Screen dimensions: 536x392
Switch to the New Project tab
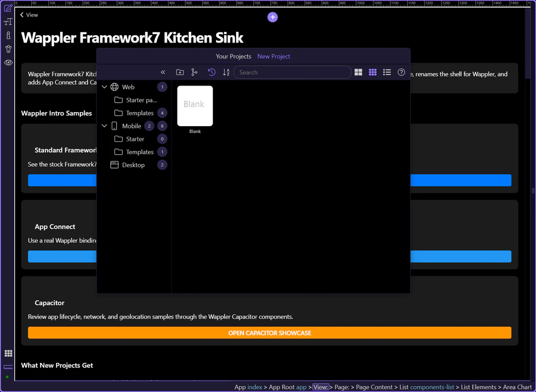274,56
